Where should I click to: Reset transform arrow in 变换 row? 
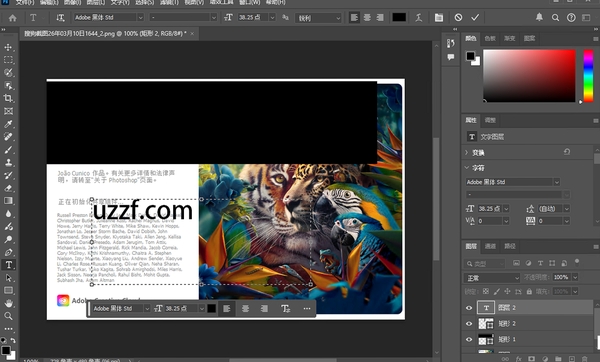pos(567,152)
